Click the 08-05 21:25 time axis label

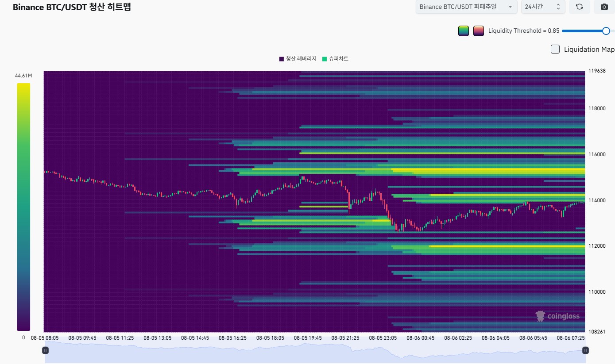[x=345, y=338]
